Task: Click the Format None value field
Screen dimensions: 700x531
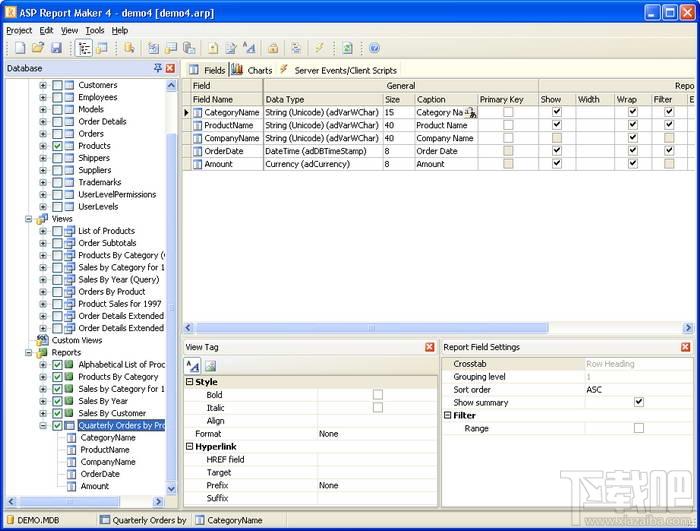Action: [x=377, y=434]
